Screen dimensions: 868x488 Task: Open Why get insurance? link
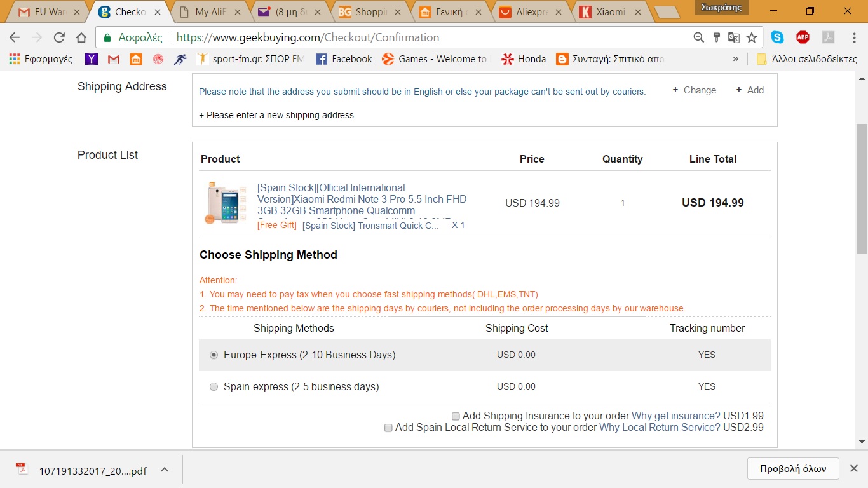[x=676, y=416]
